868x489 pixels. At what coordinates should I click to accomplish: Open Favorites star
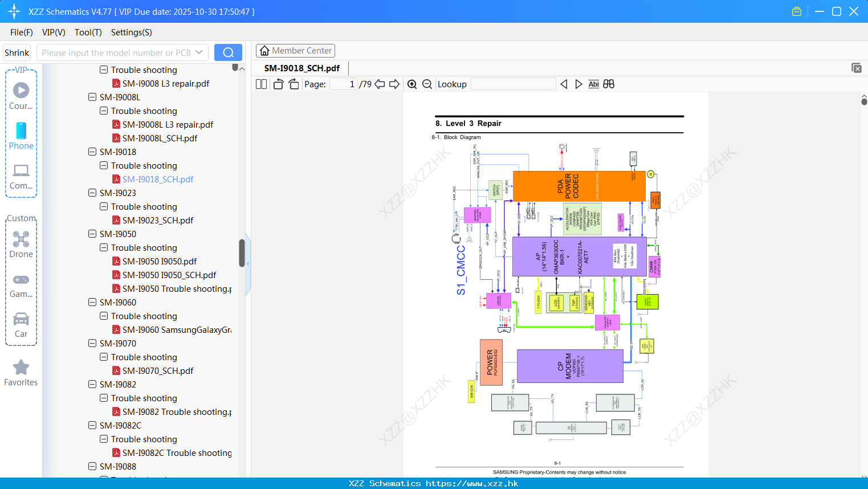tap(21, 368)
